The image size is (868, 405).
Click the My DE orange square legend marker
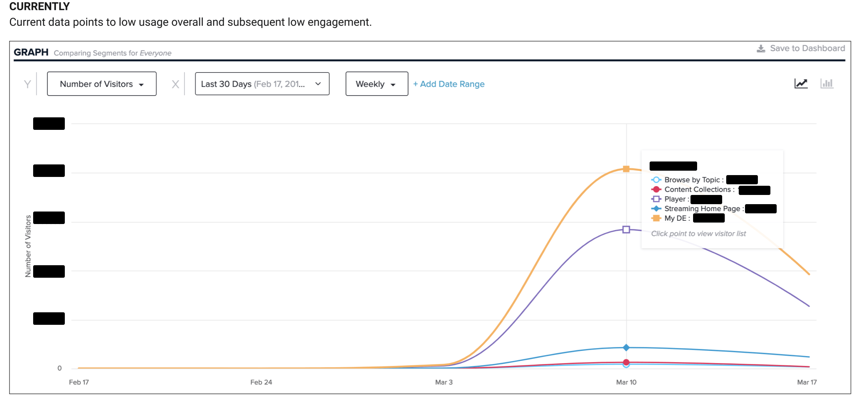click(657, 218)
